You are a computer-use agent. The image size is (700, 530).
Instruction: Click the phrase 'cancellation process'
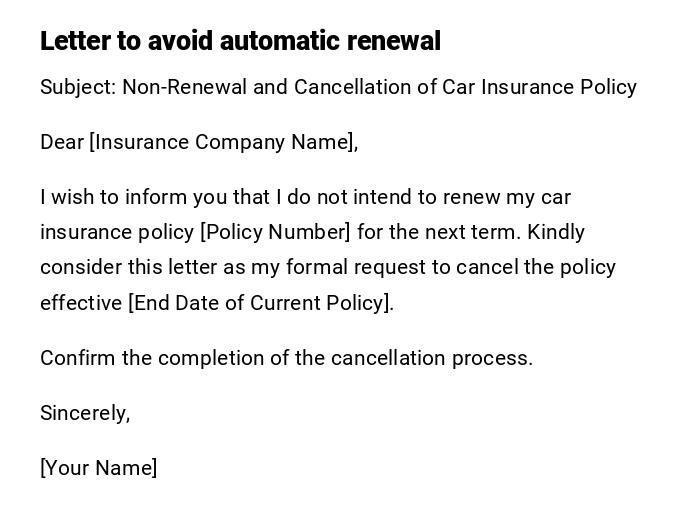click(431, 358)
